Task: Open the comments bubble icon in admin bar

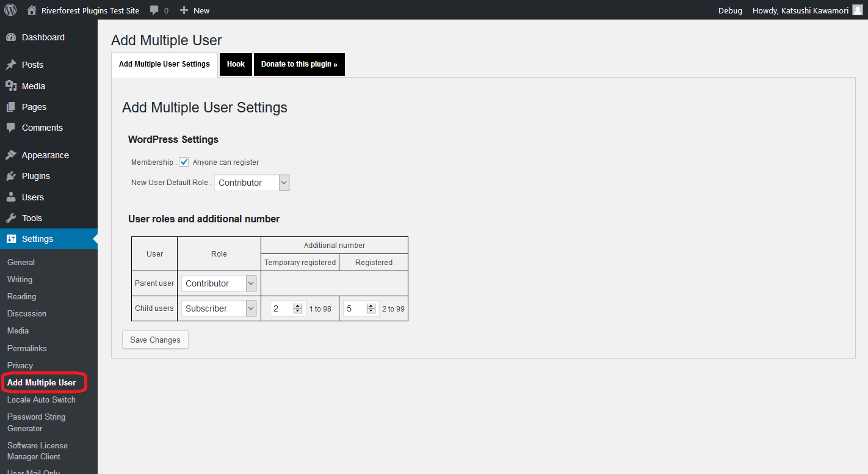Action: [154, 10]
